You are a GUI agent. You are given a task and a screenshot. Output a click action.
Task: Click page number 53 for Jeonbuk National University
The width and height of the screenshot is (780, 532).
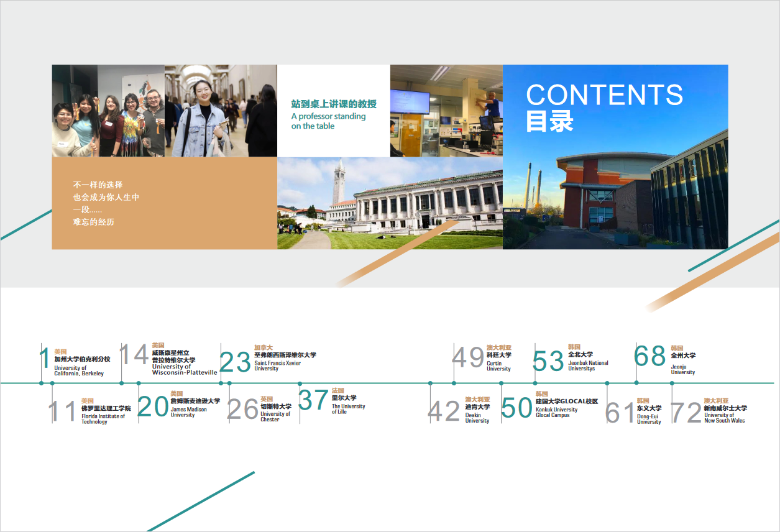click(548, 361)
